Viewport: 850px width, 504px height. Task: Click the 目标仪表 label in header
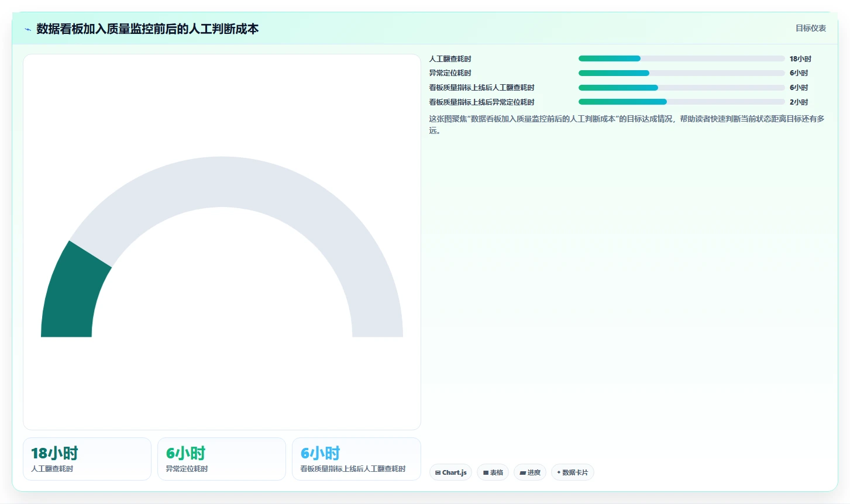[810, 28]
